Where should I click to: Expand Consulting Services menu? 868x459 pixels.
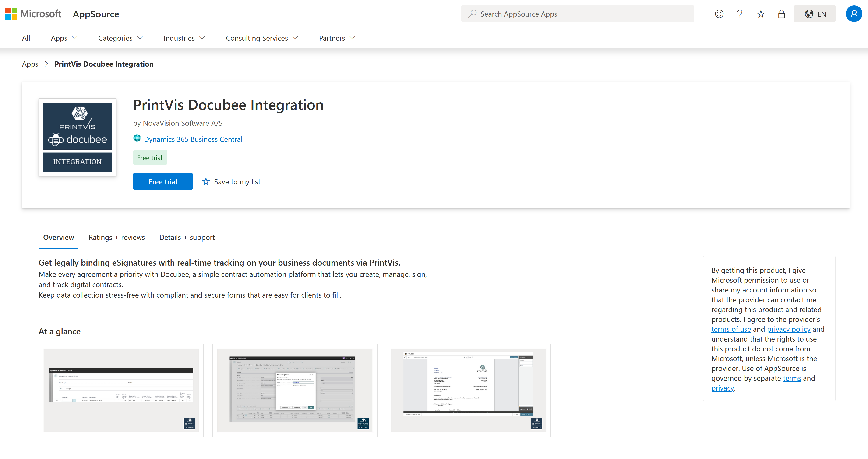point(262,38)
